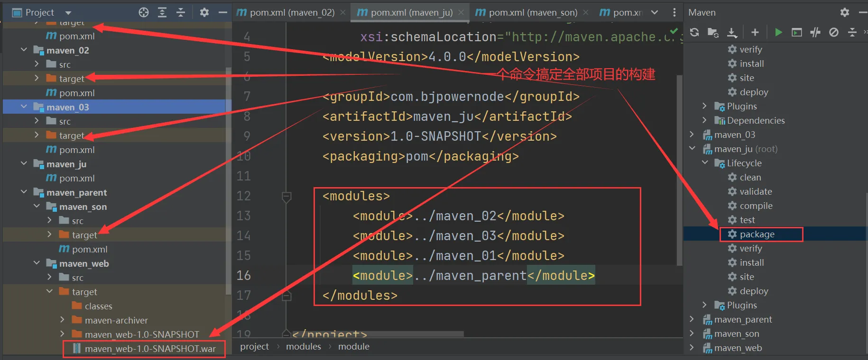Viewport: 868px width, 360px height.
Task: Open editor tab options menu
Action: [x=674, y=12]
